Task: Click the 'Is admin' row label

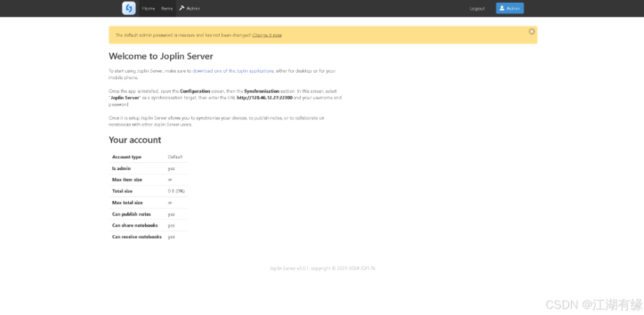Action: coord(121,169)
